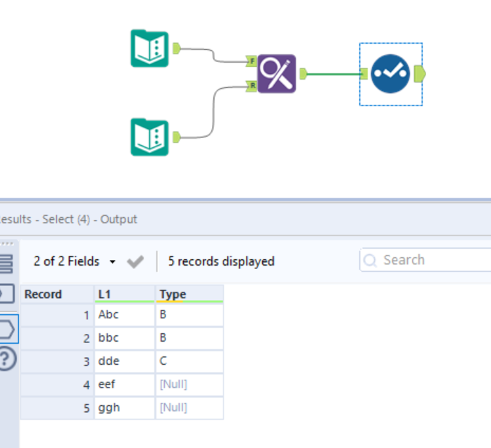Image resolution: width=491 pixels, height=448 pixels.
Task: Select the top Text Input tool
Action: click(149, 49)
